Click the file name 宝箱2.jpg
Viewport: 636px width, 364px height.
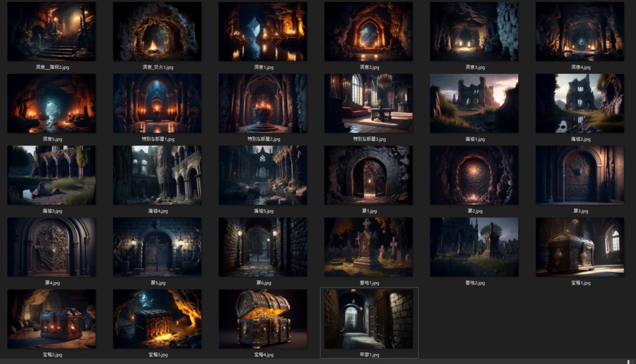pyautogui.click(x=52, y=355)
